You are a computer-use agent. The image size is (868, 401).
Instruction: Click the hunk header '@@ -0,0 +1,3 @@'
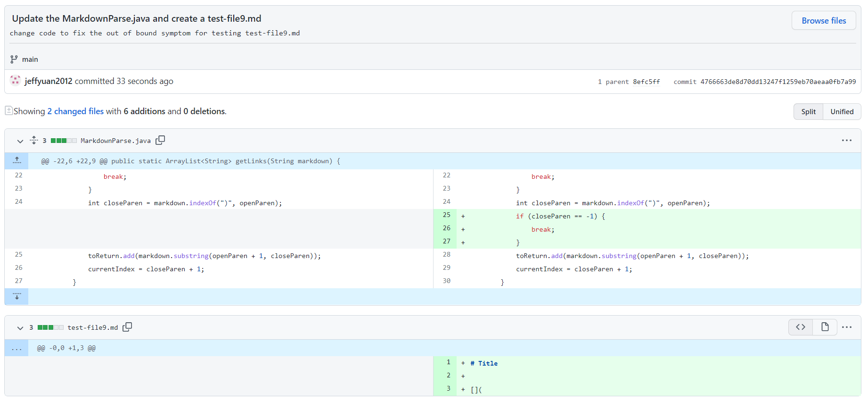(x=66, y=348)
